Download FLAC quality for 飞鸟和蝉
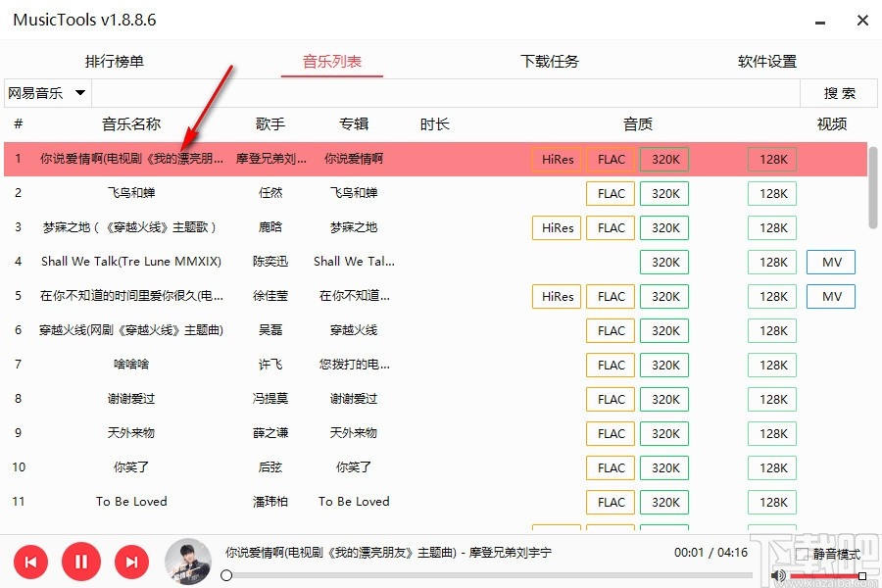The height and width of the screenshot is (588, 882). click(x=610, y=193)
